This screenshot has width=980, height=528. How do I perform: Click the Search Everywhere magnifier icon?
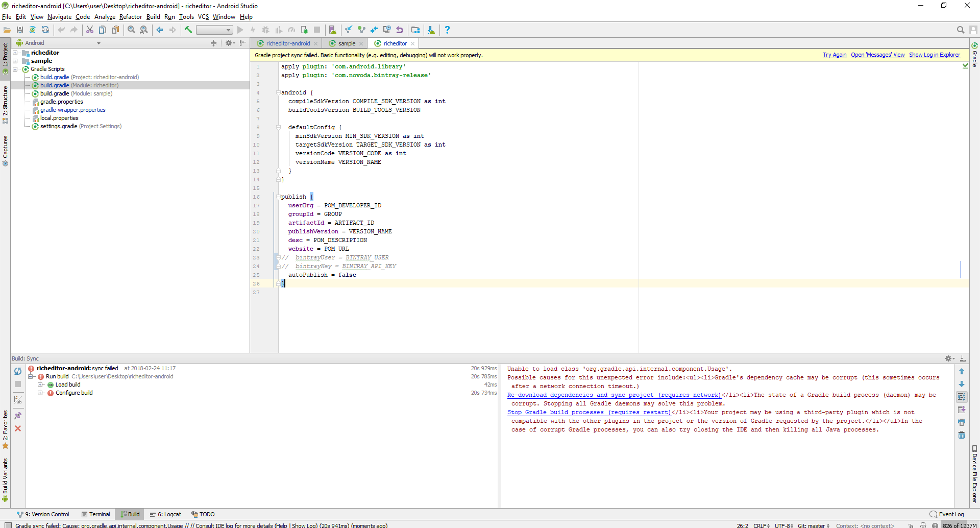coord(960,30)
